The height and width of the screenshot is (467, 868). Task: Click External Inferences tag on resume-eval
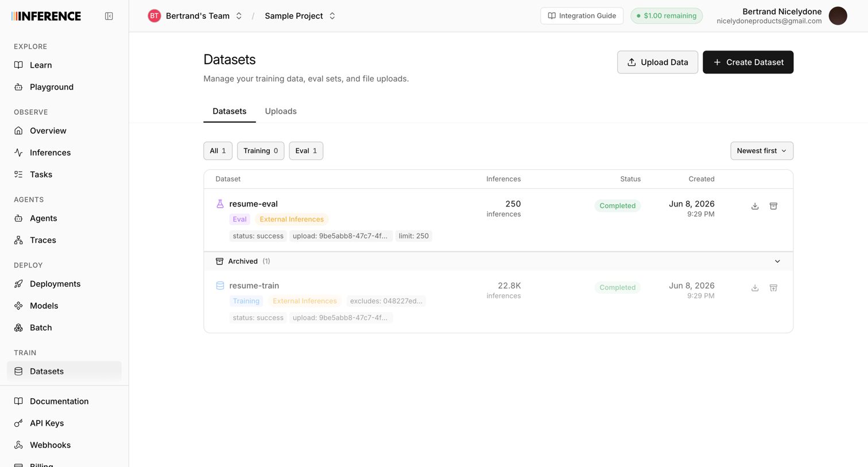292,219
